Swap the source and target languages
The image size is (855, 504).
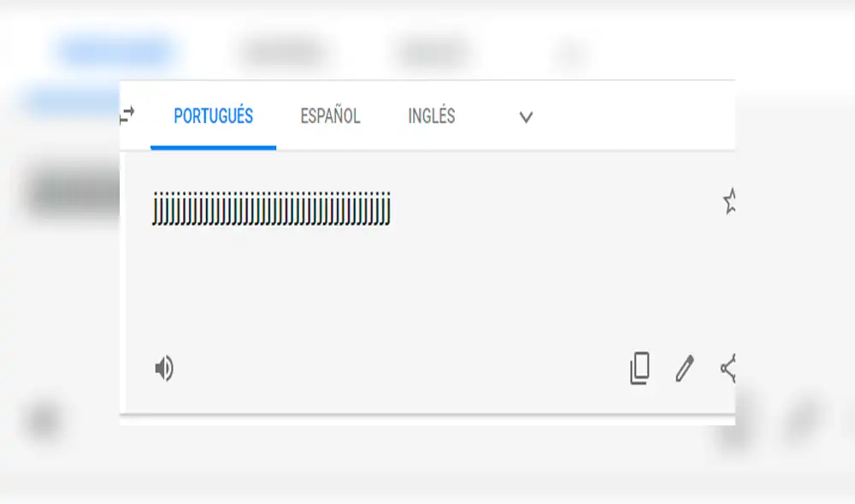127,115
